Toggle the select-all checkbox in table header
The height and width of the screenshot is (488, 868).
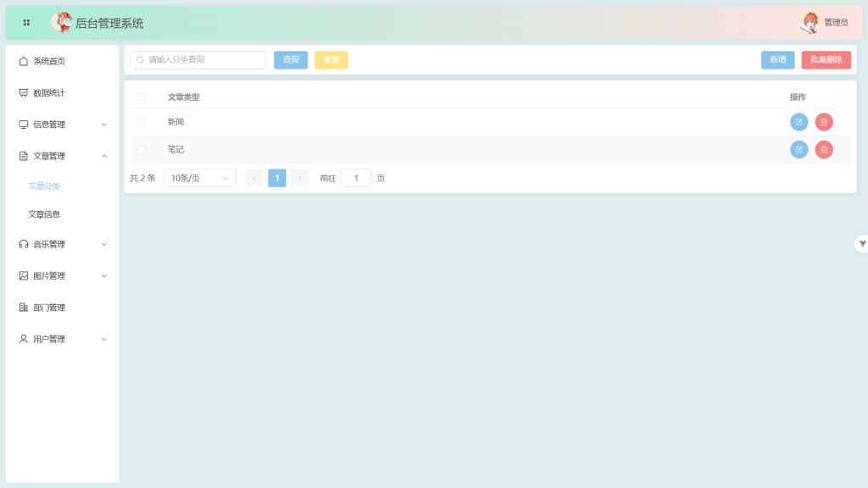tap(142, 97)
